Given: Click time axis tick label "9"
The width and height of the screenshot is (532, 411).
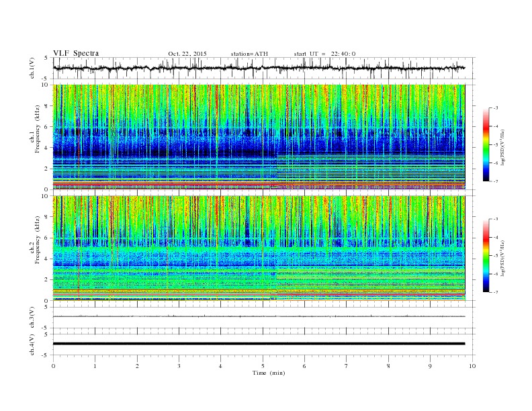Looking at the screenshot, I should coord(430,366).
